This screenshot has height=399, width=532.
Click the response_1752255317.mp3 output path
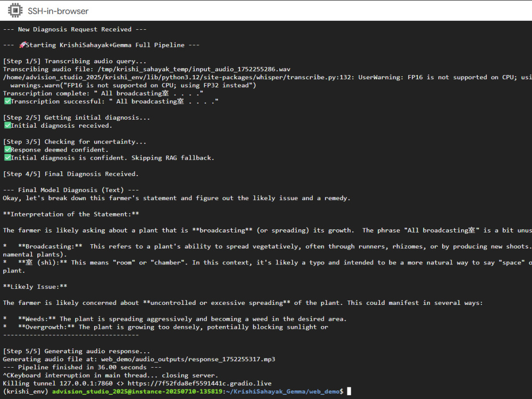(x=188, y=359)
